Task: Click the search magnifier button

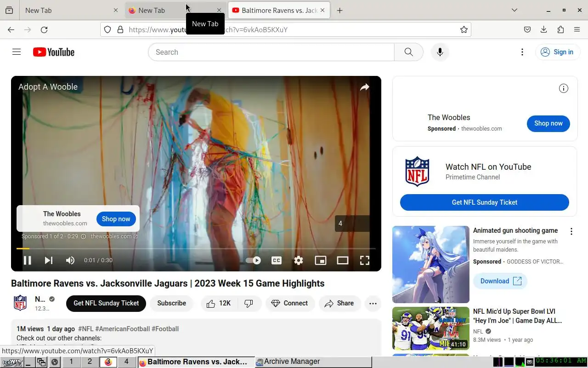Action: 408,52
